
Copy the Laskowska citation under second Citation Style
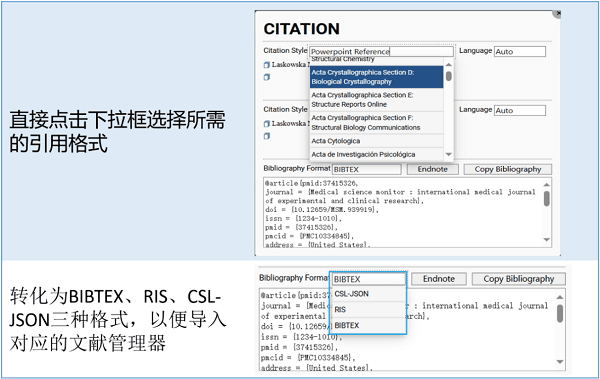pos(267,124)
